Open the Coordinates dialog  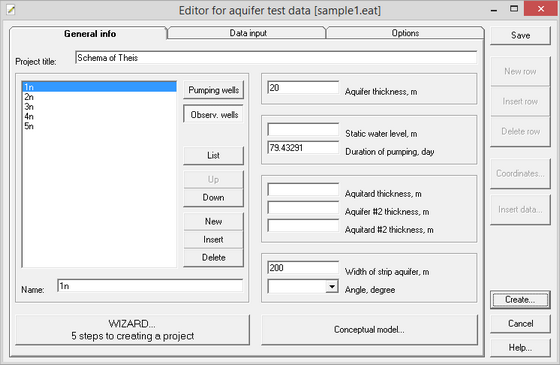point(520,174)
